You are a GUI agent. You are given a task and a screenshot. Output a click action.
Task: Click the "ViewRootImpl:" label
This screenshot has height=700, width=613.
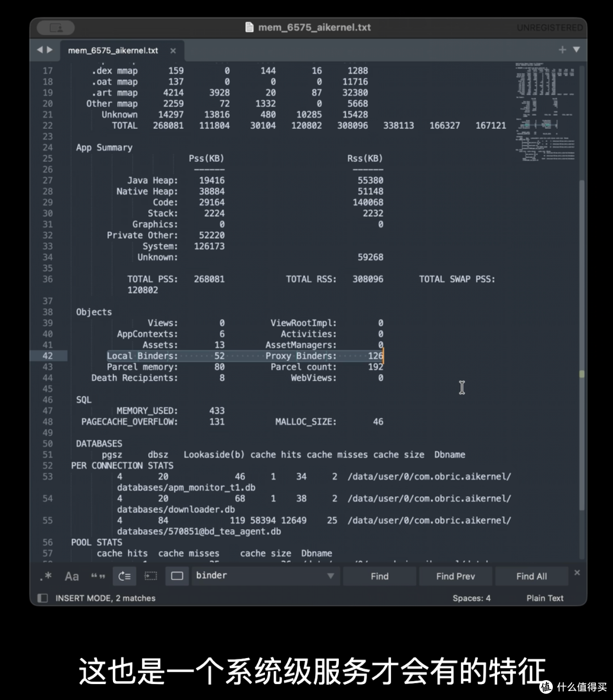pyautogui.click(x=304, y=323)
